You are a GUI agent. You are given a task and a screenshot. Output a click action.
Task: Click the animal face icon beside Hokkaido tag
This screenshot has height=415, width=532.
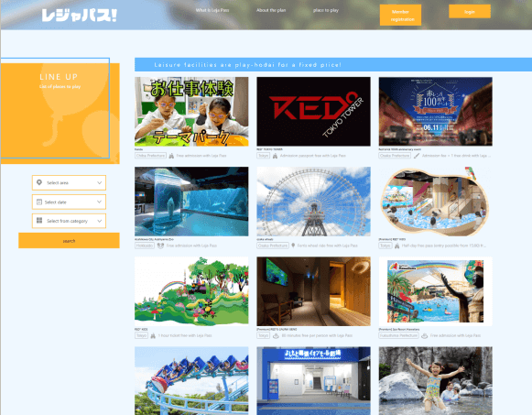click(x=160, y=246)
